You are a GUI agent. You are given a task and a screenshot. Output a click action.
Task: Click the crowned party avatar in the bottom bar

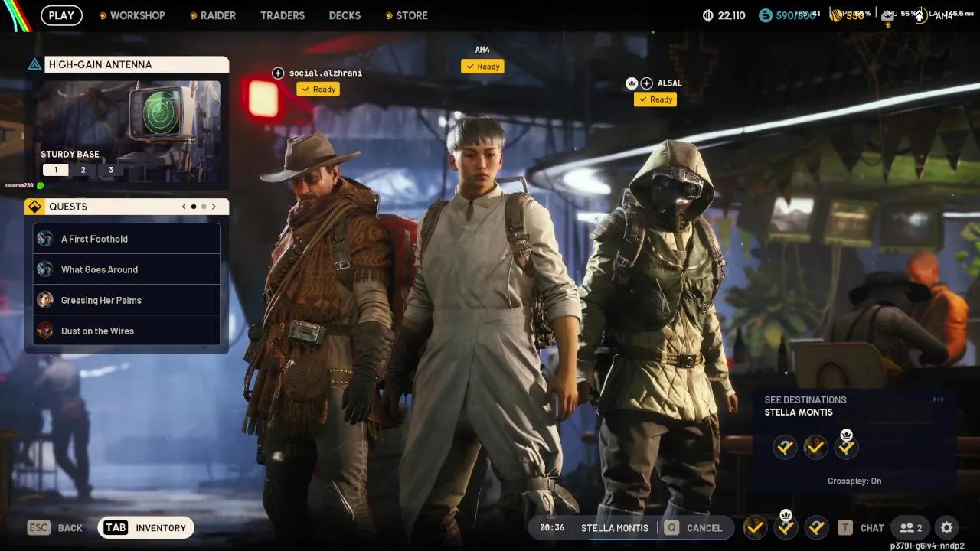pos(786,527)
